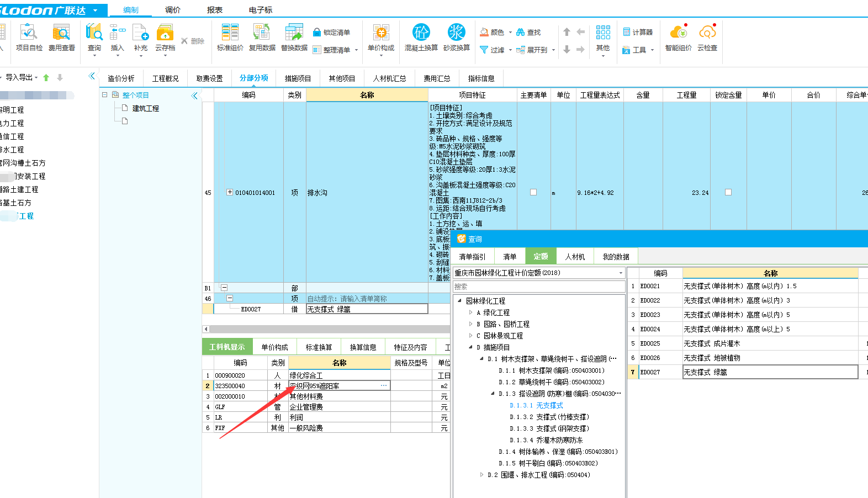Image resolution: width=868 pixels, height=498 pixels.
Task: Select D.1.3.4 乔灌木防寒防冻 tree item
Action: coord(546,440)
